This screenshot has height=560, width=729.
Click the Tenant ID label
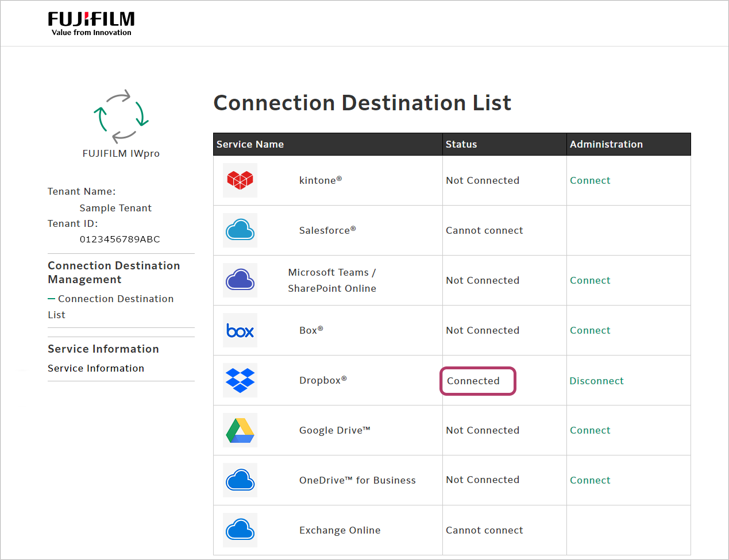[73, 223]
